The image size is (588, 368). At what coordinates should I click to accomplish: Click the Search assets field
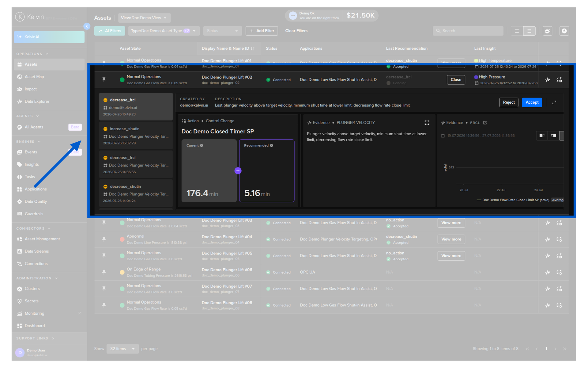tap(468, 31)
